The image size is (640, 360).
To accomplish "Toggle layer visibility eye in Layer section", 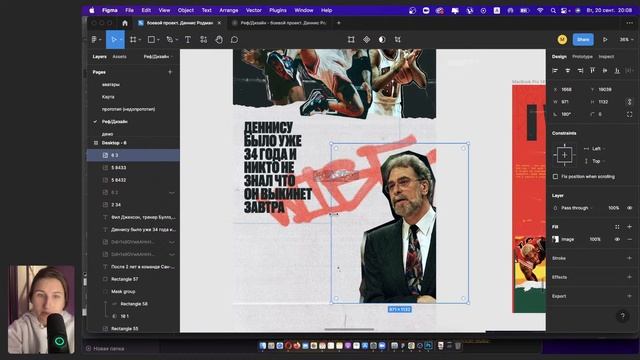I will (x=629, y=208).
